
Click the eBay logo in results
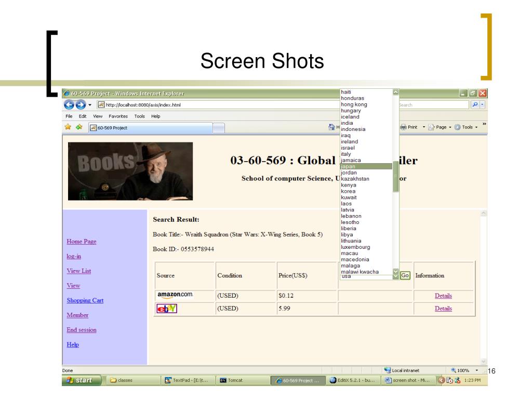[167, 309]
